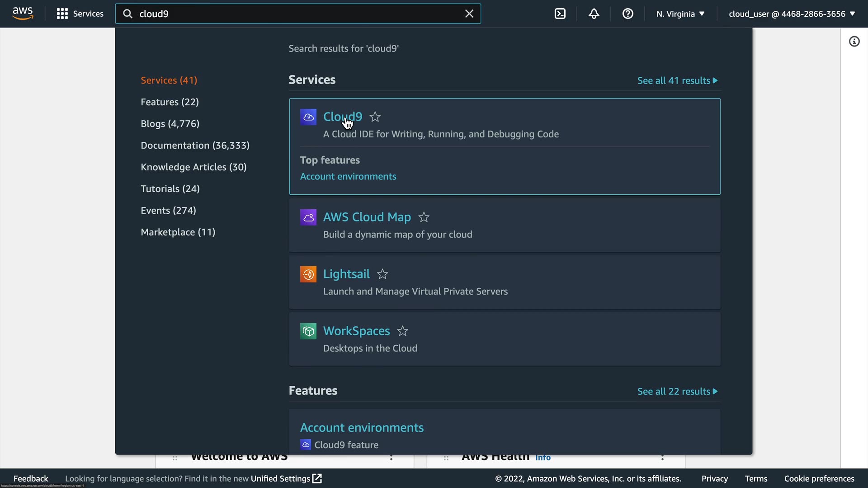
Task: Open the Cloud9 service link
Action: 342,117
